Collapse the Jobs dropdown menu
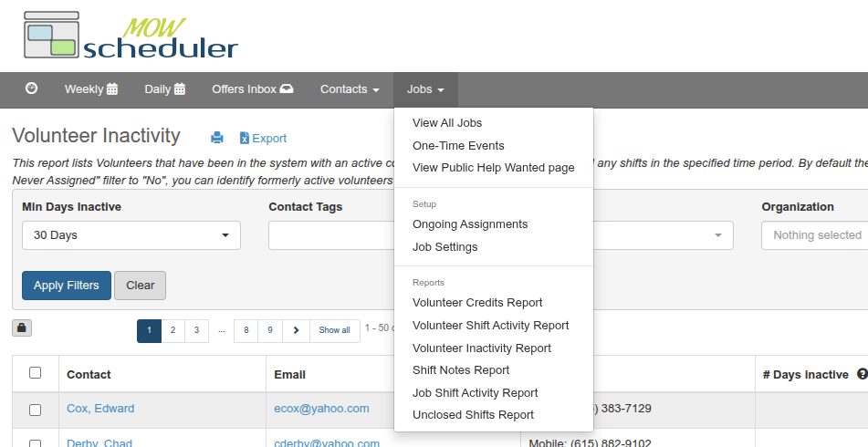 (x=425, y=89)
